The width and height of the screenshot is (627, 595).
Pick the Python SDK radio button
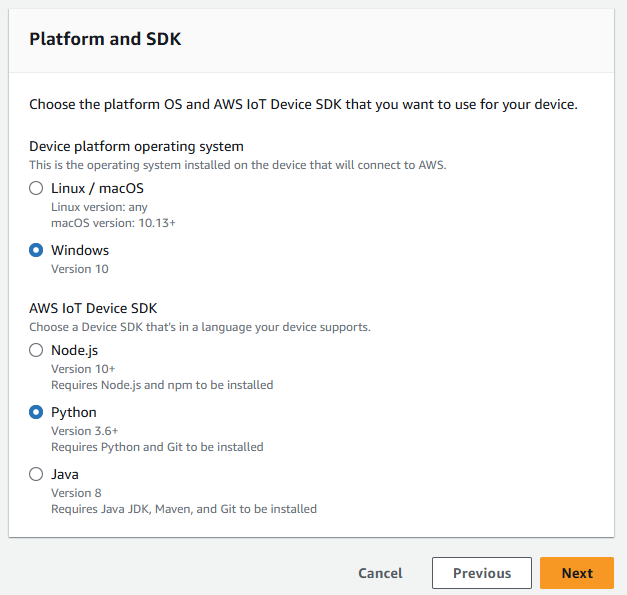[36, 413]
